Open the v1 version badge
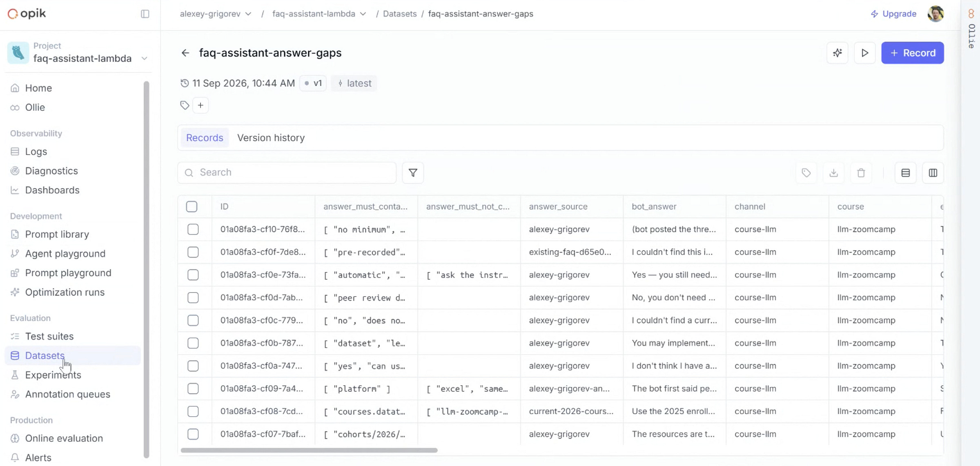The width and height of the screenshot is (980, 466). click(313, 83)
